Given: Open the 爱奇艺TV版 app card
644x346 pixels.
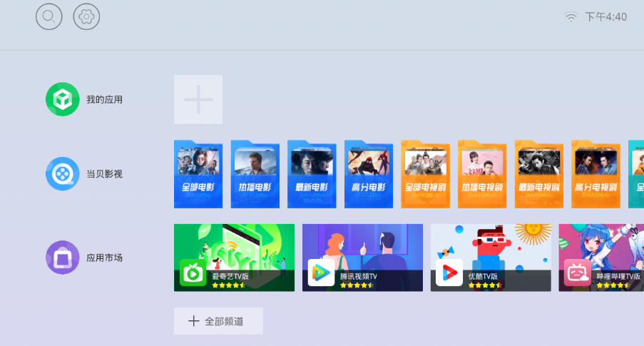Looking at the screenshot, I should 234,258.
